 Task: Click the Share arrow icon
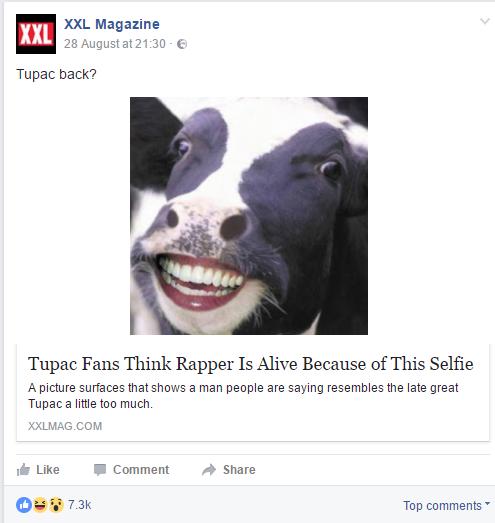pos(209,470)
